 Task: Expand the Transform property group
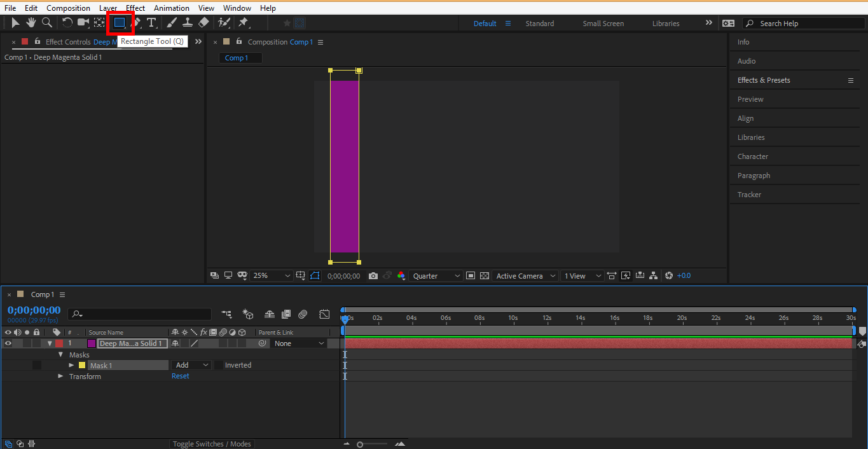pyautogui.click(x=61, y=376)
